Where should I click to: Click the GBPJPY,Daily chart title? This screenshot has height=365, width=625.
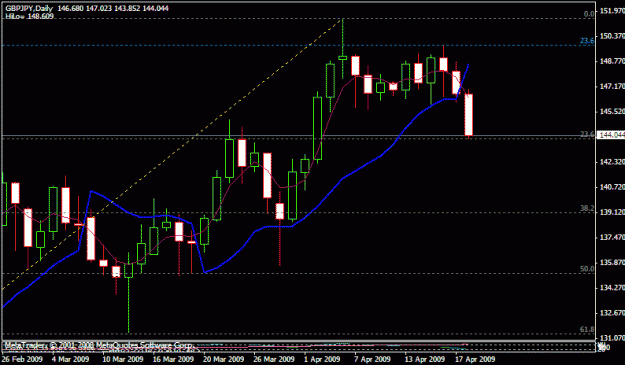pos(29,8)
